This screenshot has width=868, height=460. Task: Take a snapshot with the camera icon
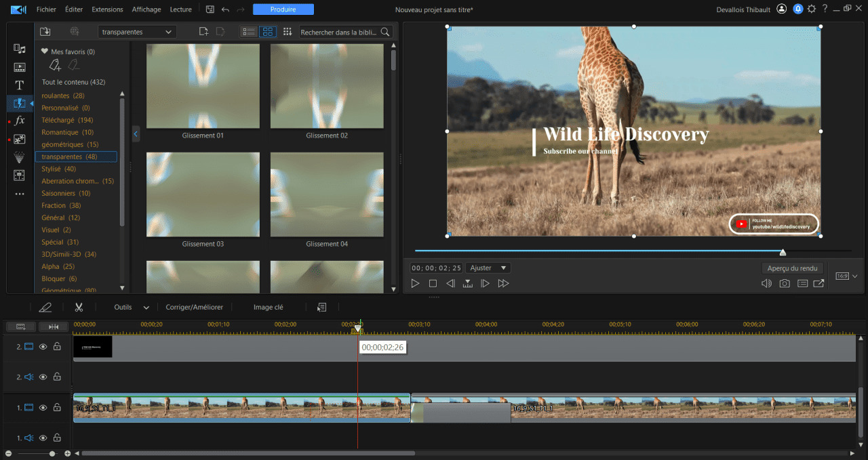click(x=784, y=283)
